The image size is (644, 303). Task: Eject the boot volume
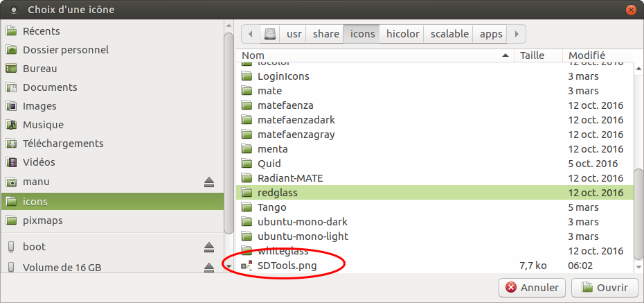[209, 248]
